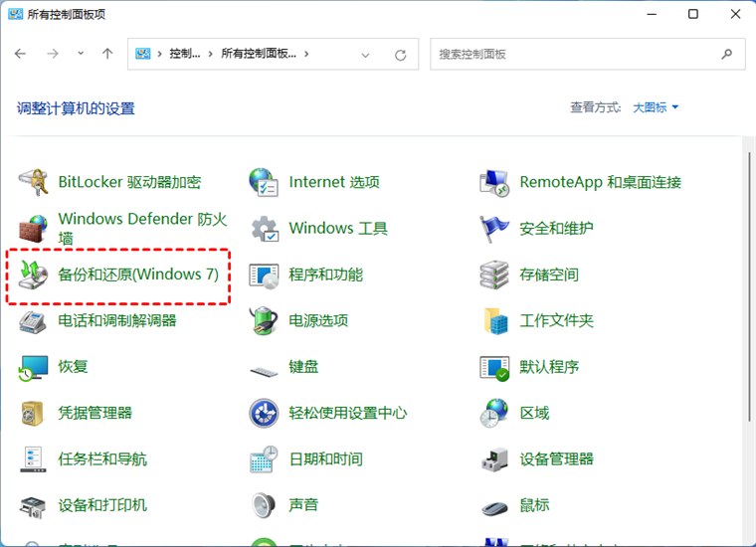The width and height of the screenshot is (756, 547).
Task: Open the 凭据管理器 link
Action: (94, 413)
